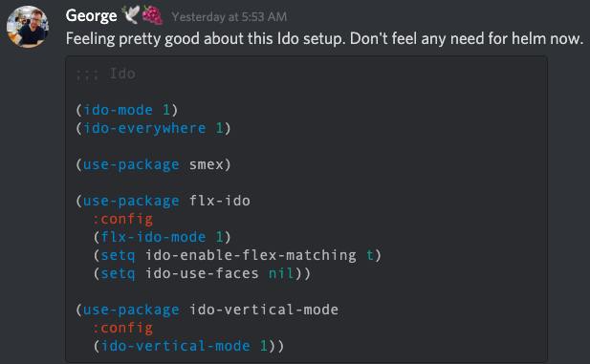Click the username George

(91, 16)
